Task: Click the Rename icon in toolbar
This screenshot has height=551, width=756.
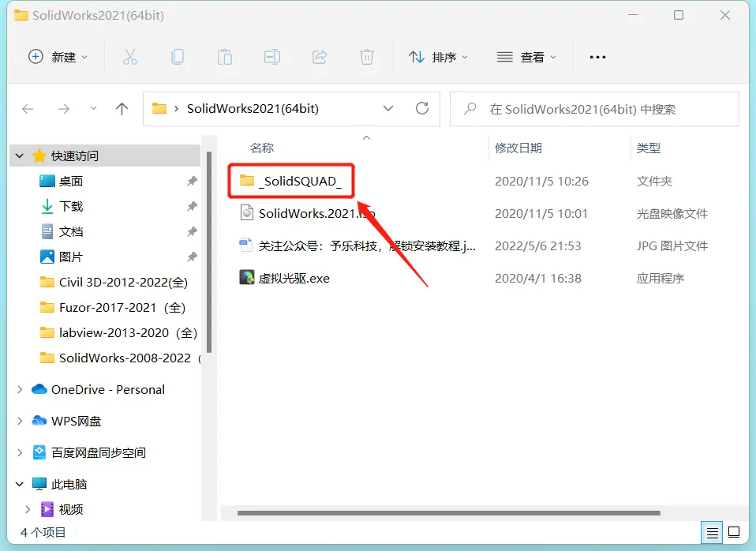Action: (x=272, y=57)
